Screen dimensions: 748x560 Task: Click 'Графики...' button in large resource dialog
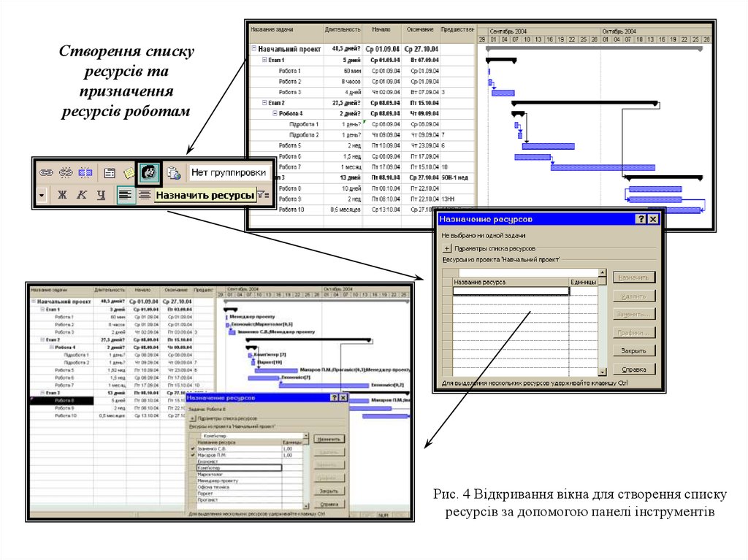coord(634,332)
